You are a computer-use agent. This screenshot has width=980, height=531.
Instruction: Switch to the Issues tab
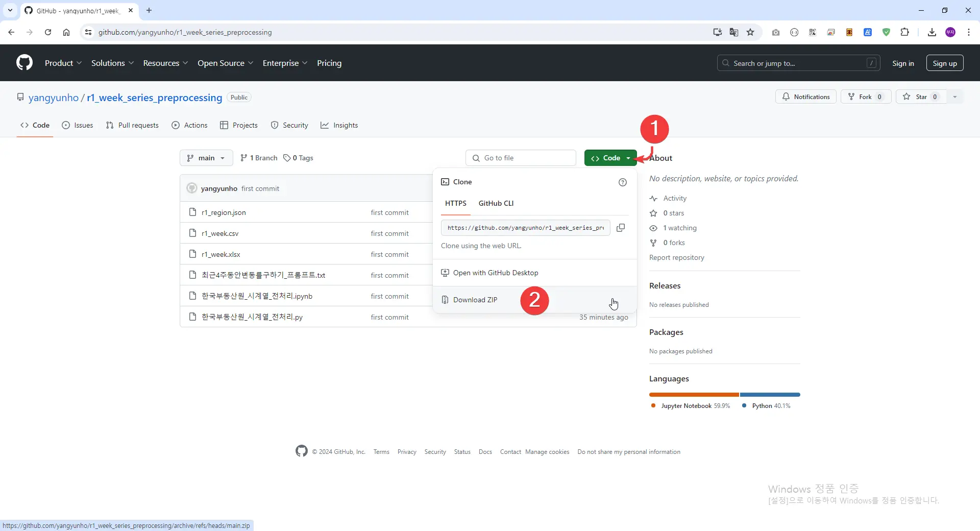tap(78, 125)
